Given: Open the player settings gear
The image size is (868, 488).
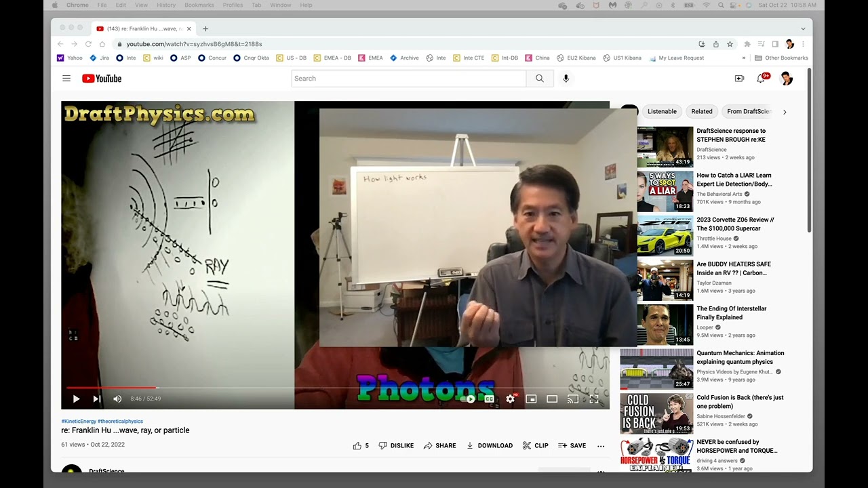Looking at the screenshot, I should coord(510,399).
